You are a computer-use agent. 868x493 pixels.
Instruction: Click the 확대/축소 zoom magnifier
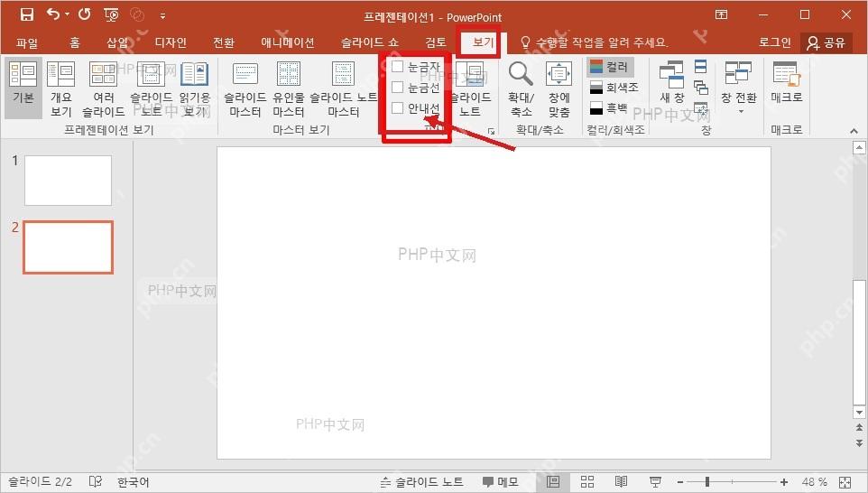521,88
